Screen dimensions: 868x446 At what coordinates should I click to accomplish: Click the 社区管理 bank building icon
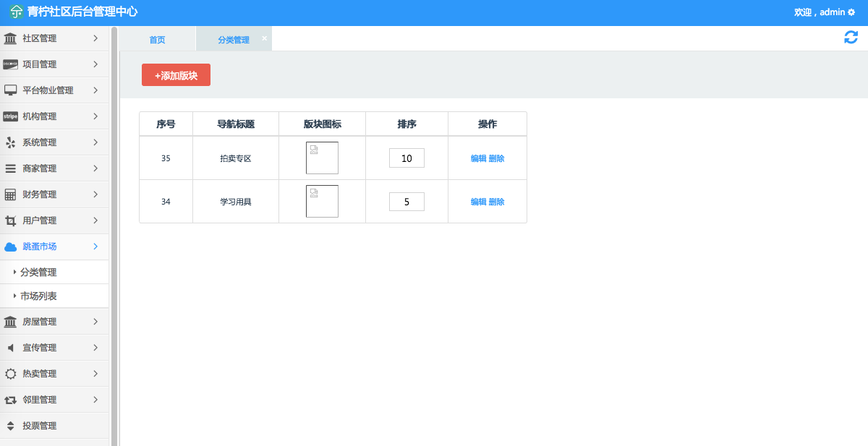click(x=10, y=38)
